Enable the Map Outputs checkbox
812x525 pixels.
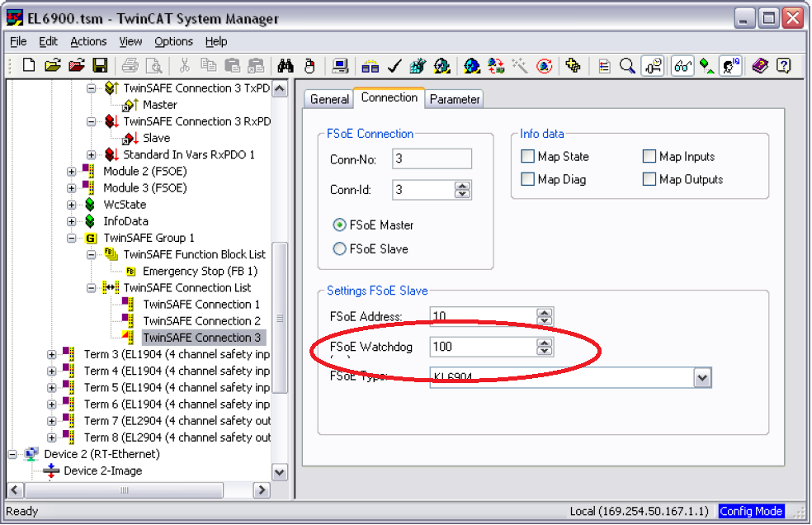(x=649, y=179)
